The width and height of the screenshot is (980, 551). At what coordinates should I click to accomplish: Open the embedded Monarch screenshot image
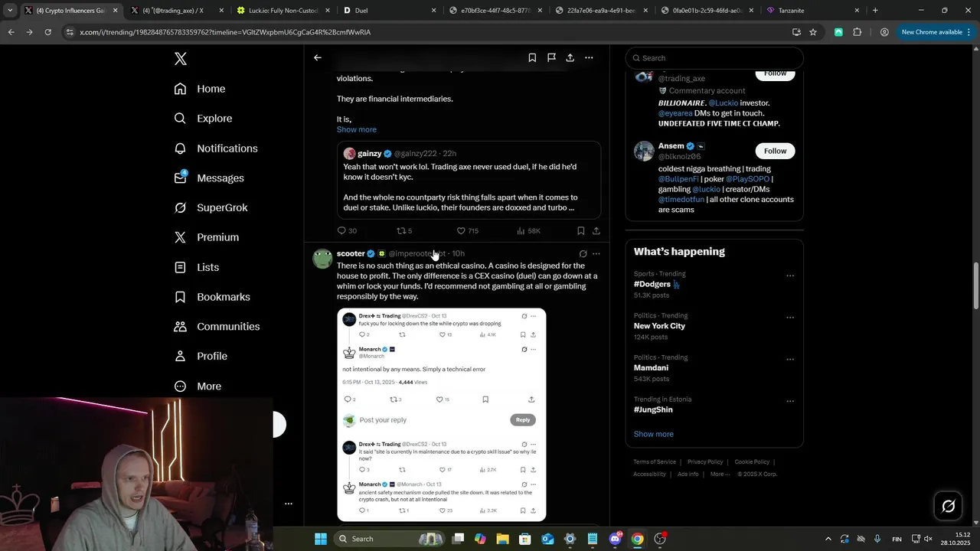tap(442, 415)
